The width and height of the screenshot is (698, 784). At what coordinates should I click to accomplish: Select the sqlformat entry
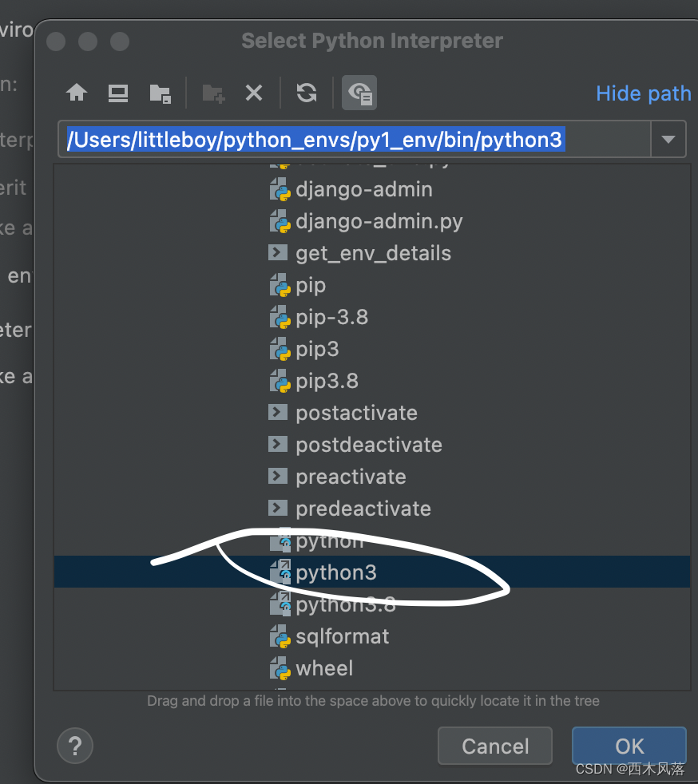click(x=342, y=636)
